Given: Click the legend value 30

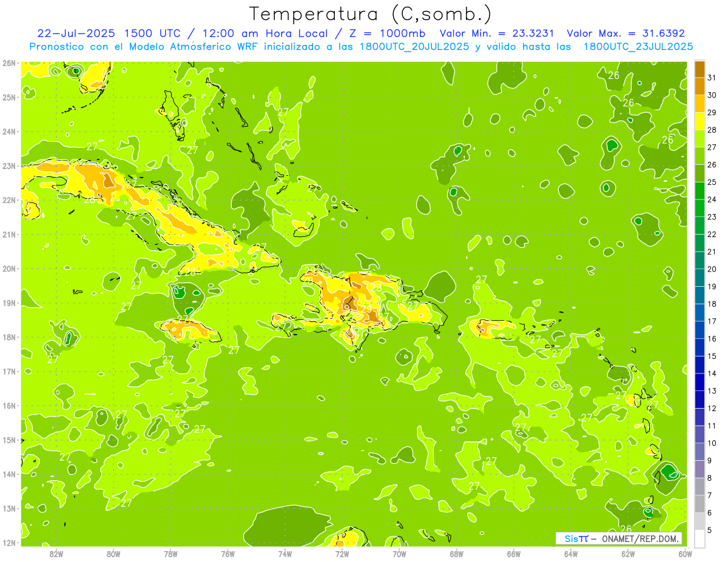Looking at the screenshot, I should pos(713,95).
